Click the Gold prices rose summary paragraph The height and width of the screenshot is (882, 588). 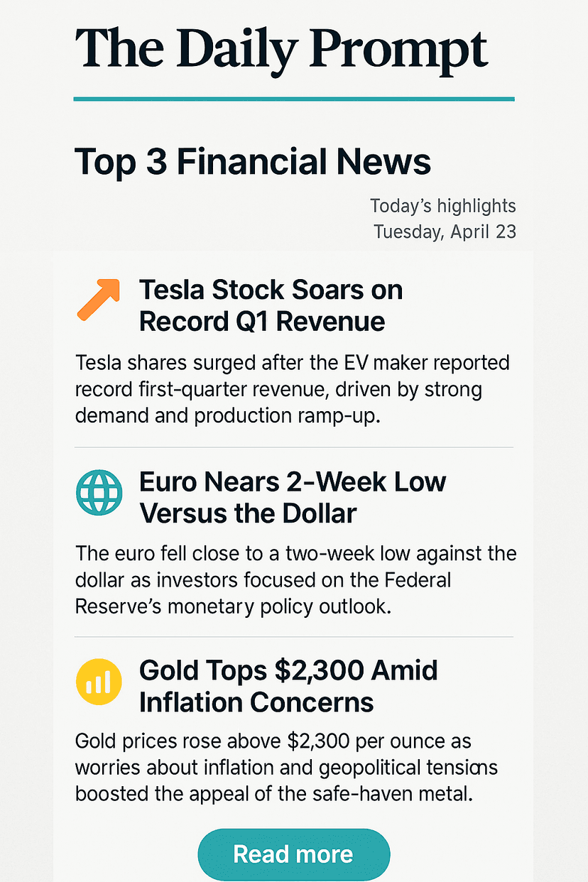pyautogui.click(x=287, y=768)
